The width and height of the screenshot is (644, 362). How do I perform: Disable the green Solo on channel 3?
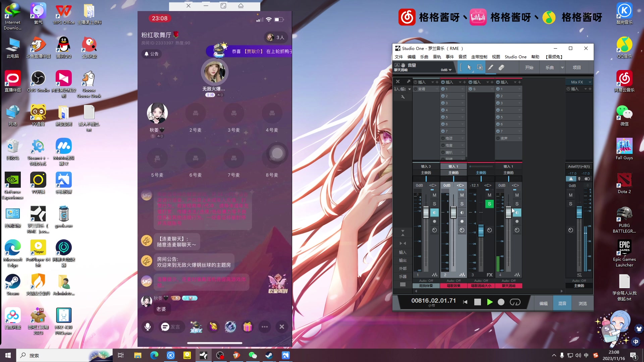click(489, 204)
